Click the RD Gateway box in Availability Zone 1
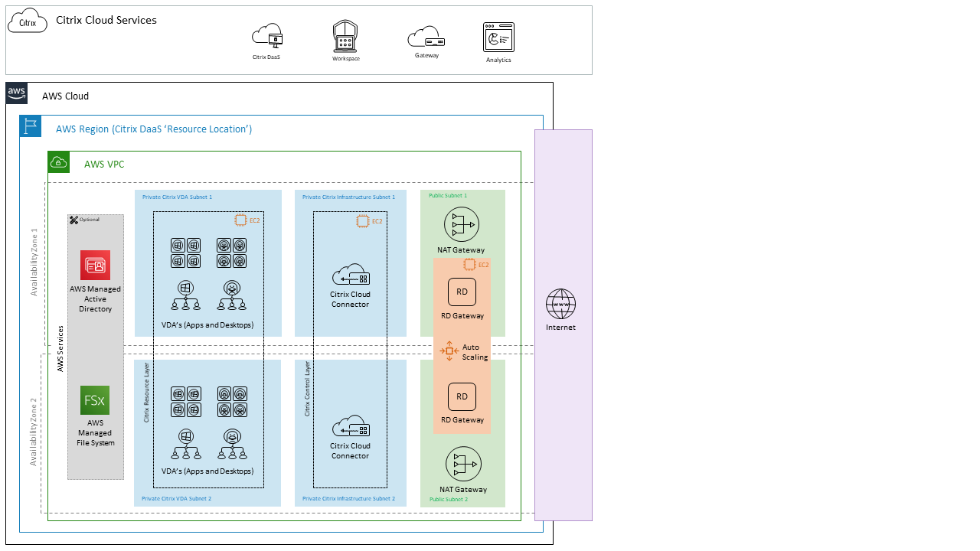Screen dimensions: 980x551 pos(462,292)
